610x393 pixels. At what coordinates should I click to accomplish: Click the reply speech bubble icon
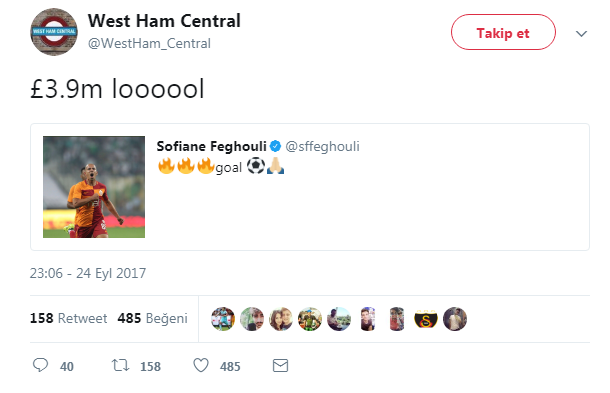(x=40, y=365)
